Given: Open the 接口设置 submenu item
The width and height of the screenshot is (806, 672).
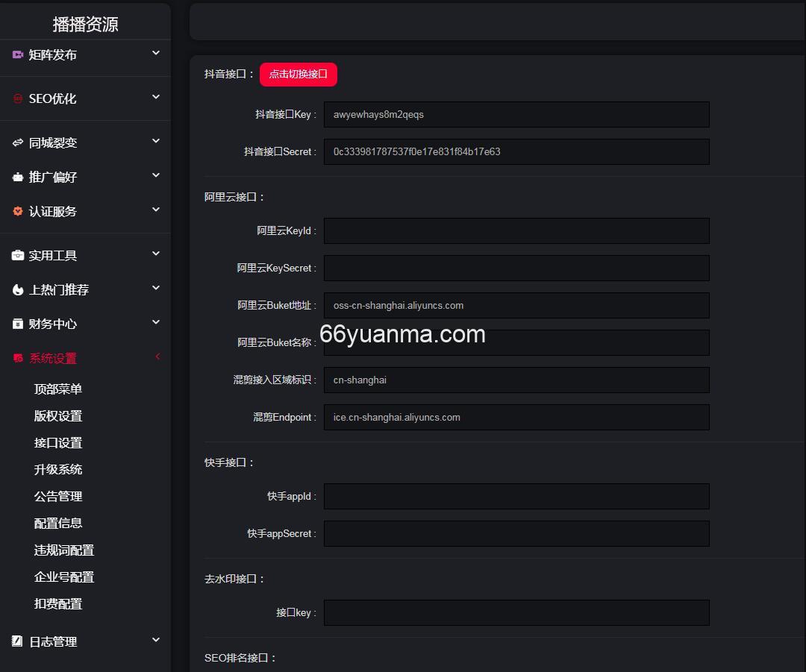Looking at the screenshot, I should click(58, 443).
